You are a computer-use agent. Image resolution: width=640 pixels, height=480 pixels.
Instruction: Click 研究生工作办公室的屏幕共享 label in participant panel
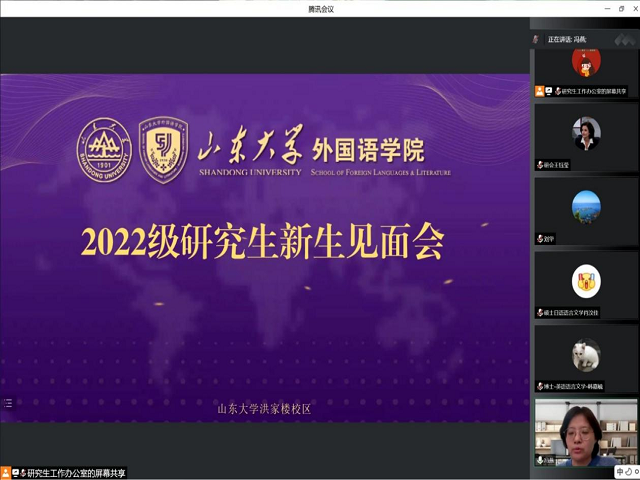pos(594,91)
